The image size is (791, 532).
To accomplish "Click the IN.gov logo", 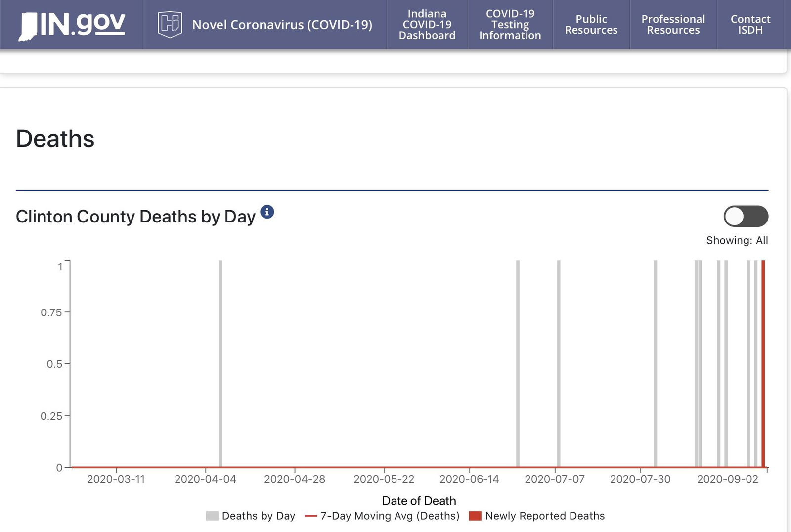I will [x=72, y=25].
